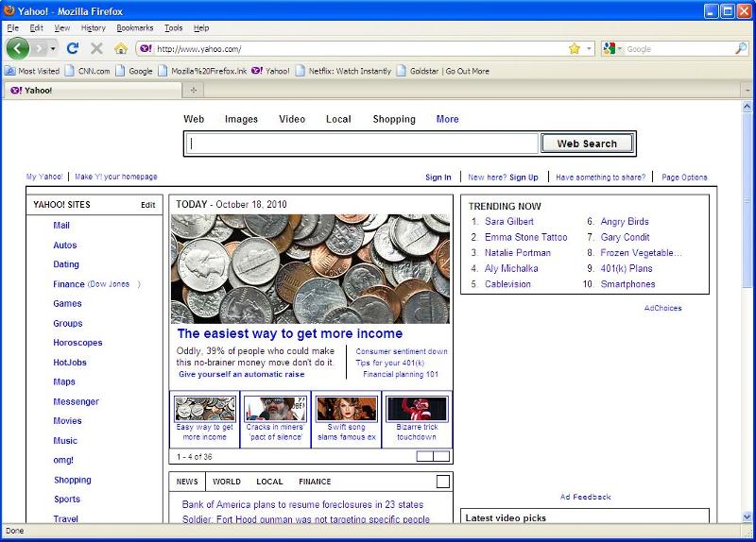This screenshot has height=542, width=756.
Task: Open 'The easiest way to get more income' headline
Action: click(290, 333)
